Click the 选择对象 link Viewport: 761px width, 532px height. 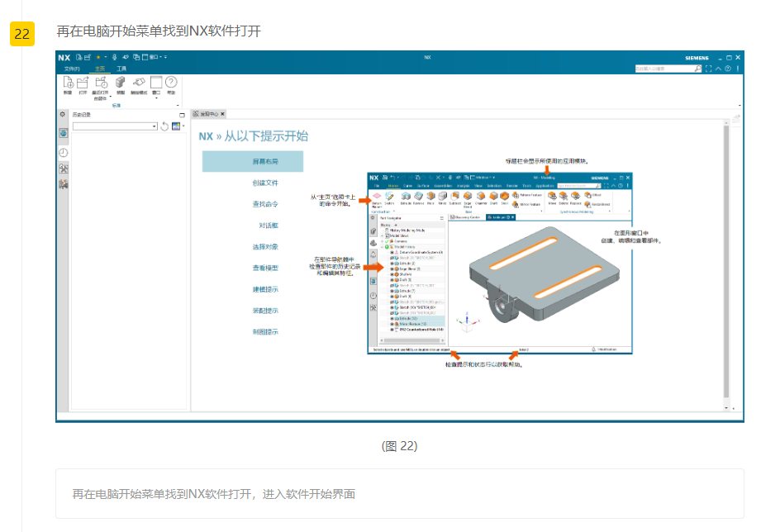(x=265, y=247)
